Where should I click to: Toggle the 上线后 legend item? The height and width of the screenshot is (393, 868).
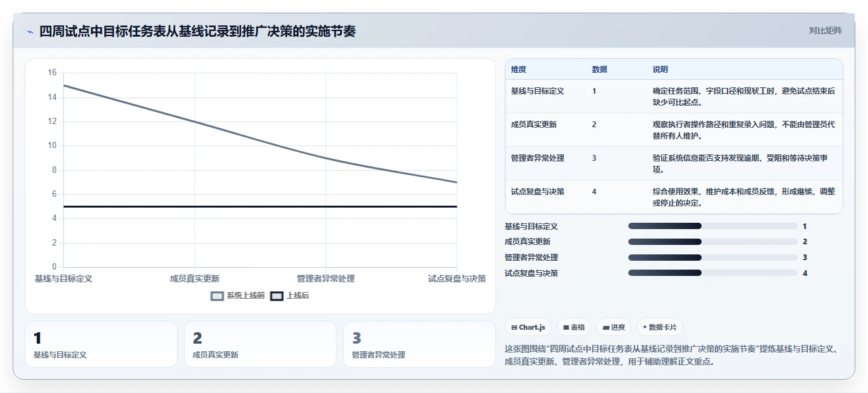[x=289, y=296]
